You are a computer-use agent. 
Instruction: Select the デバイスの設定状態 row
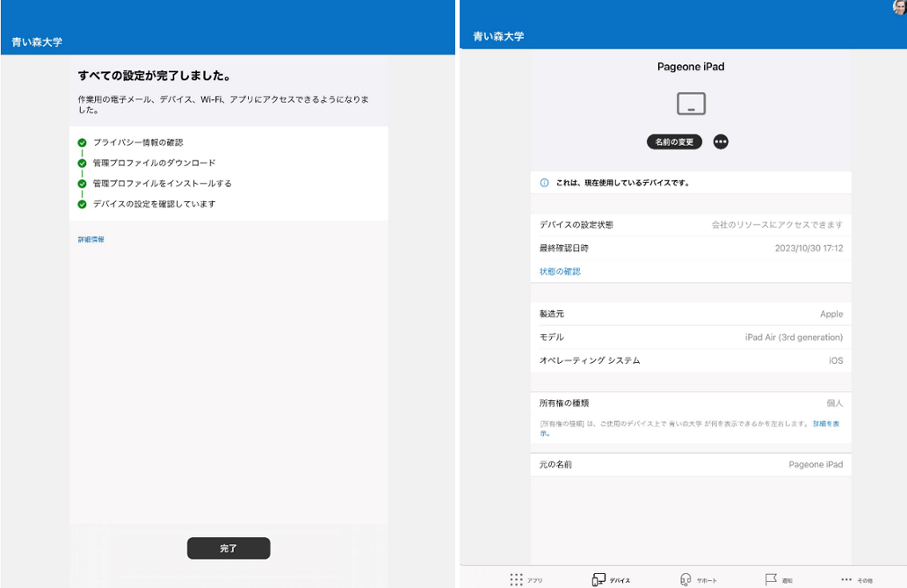(691, 225)
